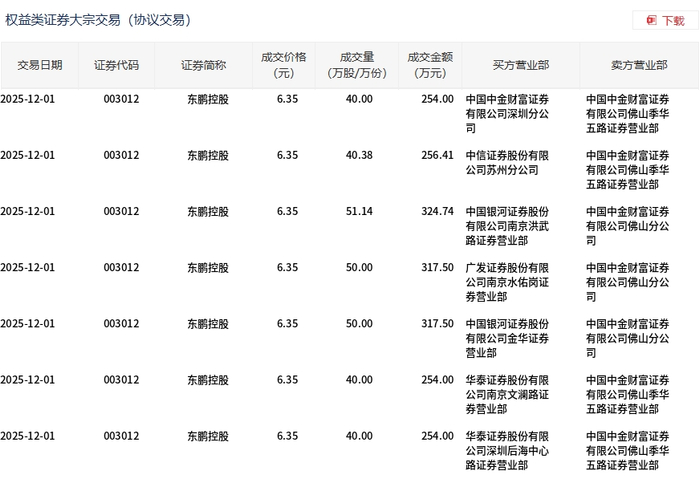Screen dimensions: 700x483
Task: Click buyer 华泰证券 深圳后海中心路证券营业部
Action: [x=507, y=451]
